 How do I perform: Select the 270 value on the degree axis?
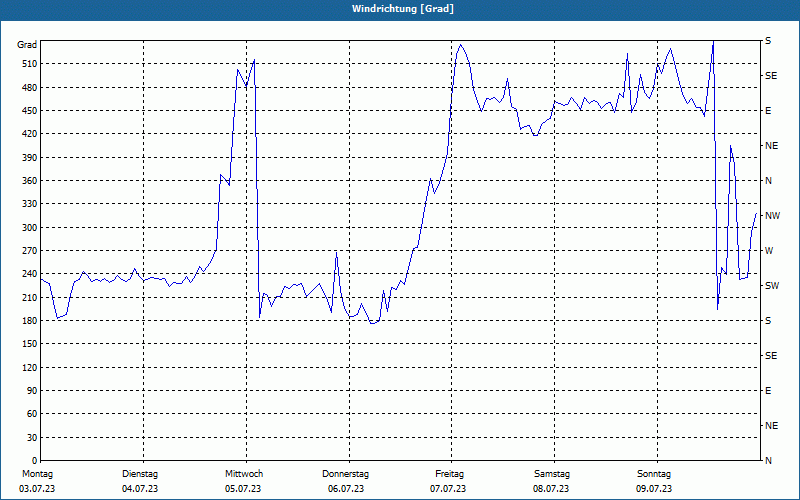[30, 251]
